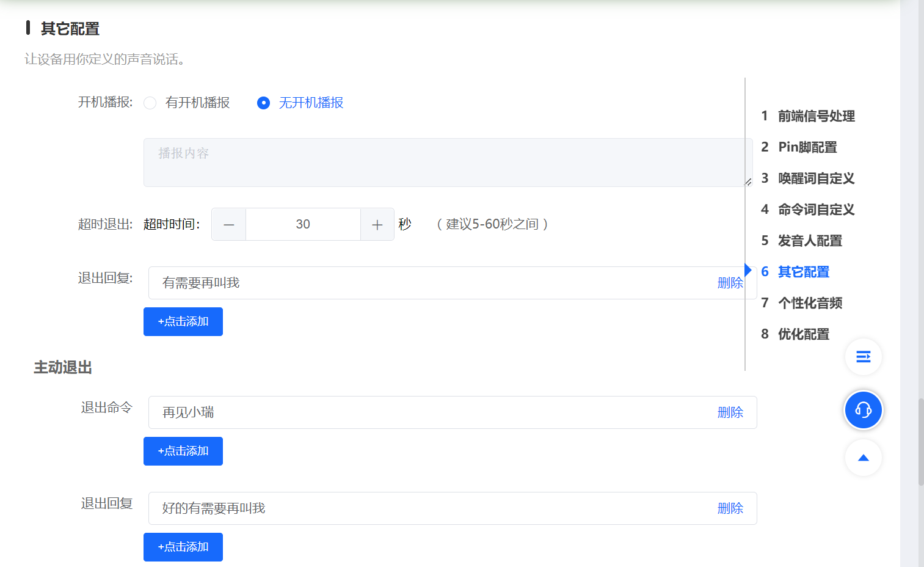Select 有开机播报 radio option
The image size is (924, 567).
click(187, 103)
